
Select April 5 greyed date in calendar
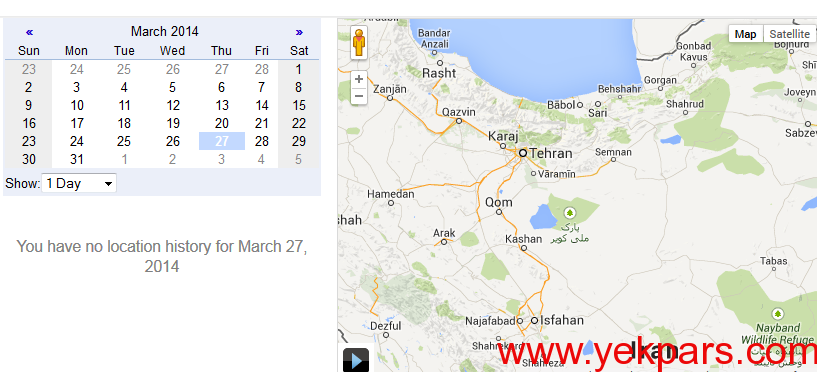(299, 159)
